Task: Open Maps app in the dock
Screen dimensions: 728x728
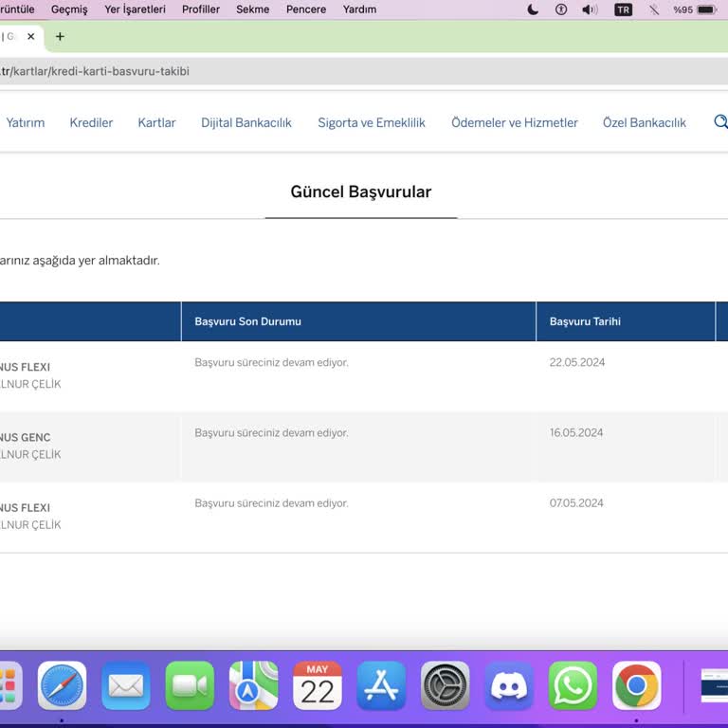Action: (x=253, y=685)
